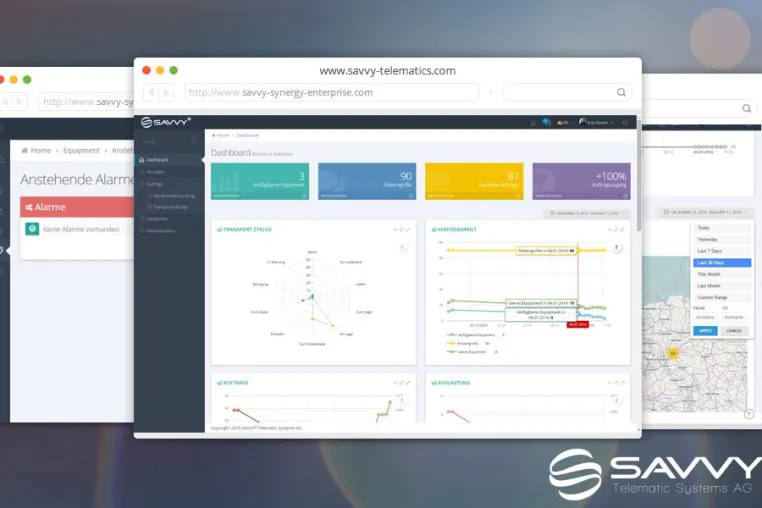The height and width of the screenshot is (508, 762).
Task: Click the Cancel button in the date picker
Action: tap(734, 331)
